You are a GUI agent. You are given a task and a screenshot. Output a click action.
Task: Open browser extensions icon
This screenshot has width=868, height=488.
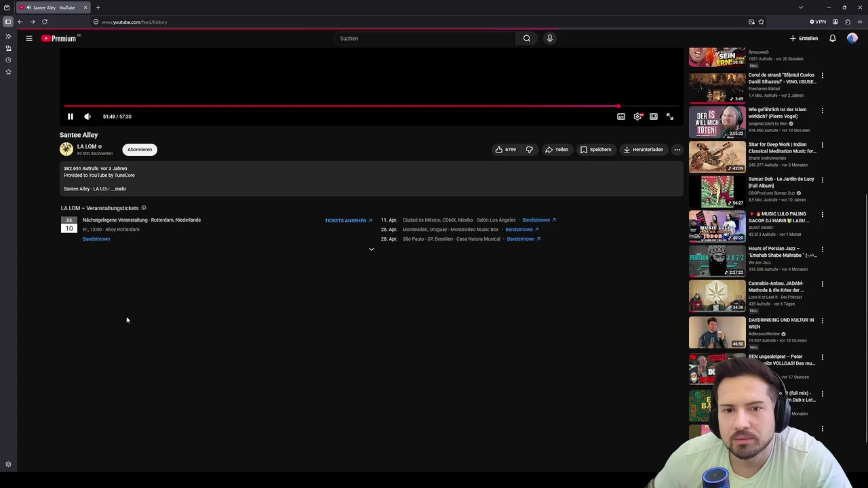coord(848,22)
